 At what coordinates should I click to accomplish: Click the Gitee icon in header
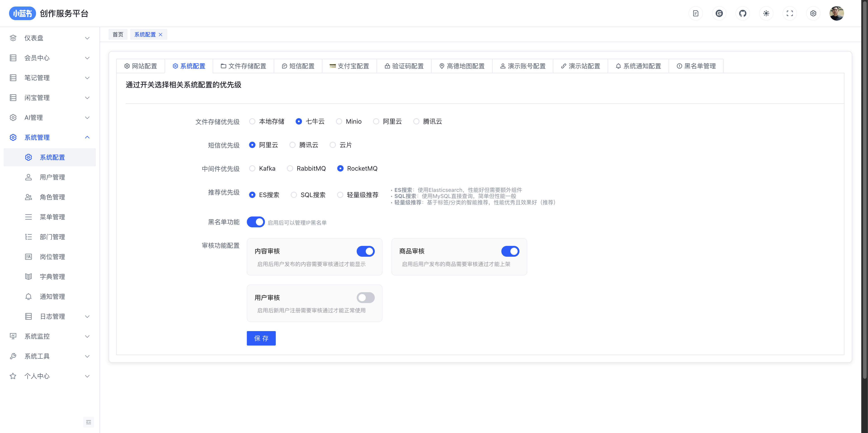click(719, 14)
